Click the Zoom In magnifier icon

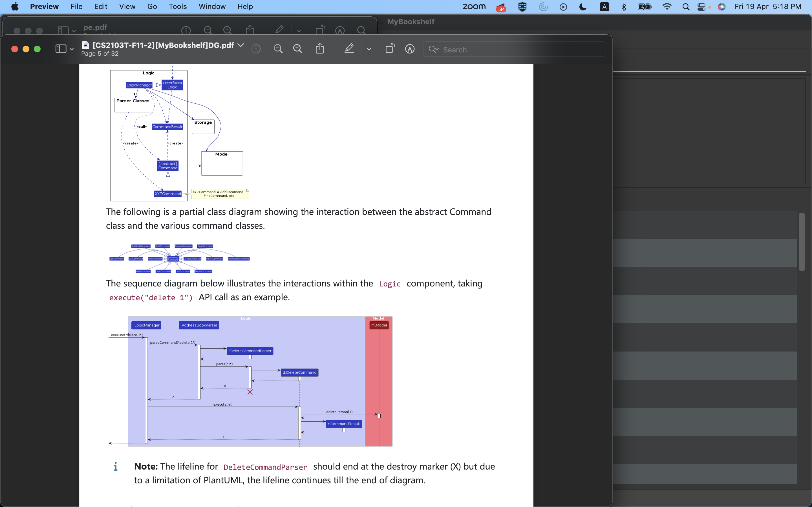(x=298, y=49)
